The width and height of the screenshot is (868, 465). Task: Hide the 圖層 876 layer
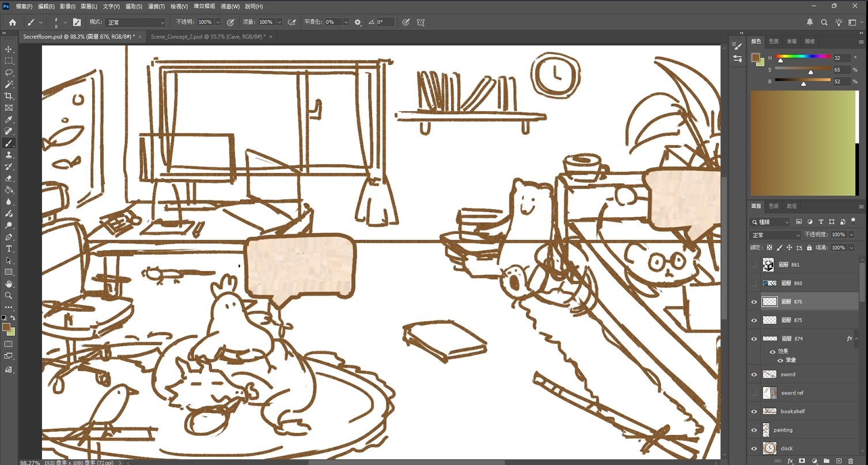[754, 302]
